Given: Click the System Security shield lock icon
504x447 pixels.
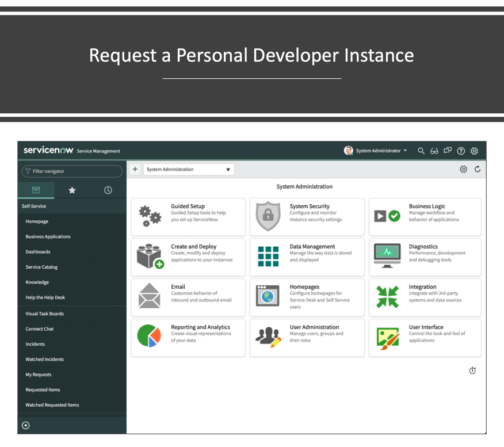Looking at the screenshot, I should [268, 216].
